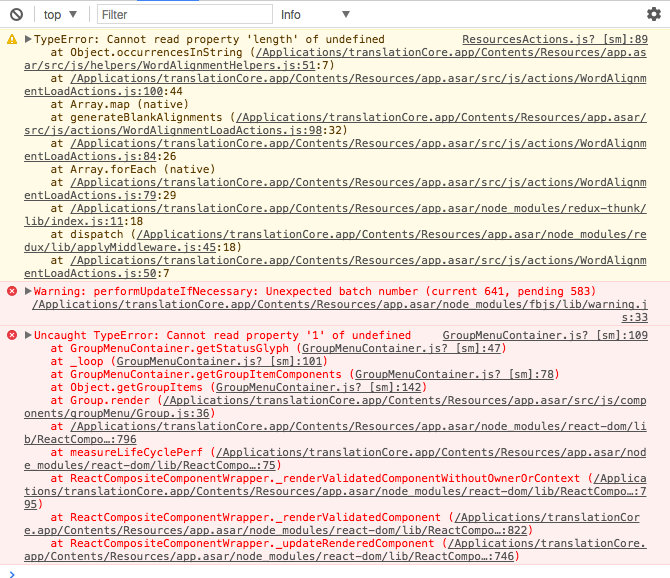Viewport: 670px width, 578px height.
Task: Open WordAlignmentLoadActions.js:79 link
Action: 335,189
